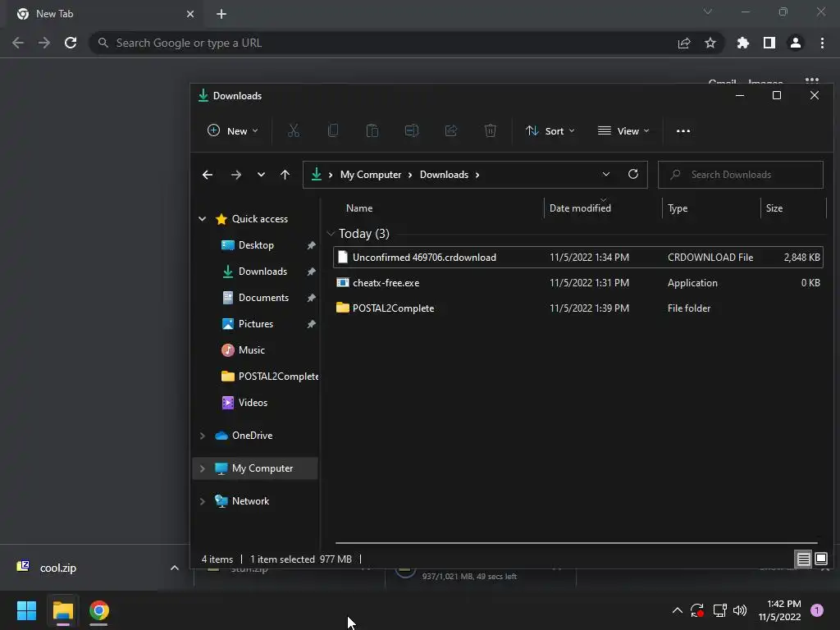The height and width of the screenshot is (630, 840).
Task: Select cheatx-free.exe file
Action: click(578, 283)
